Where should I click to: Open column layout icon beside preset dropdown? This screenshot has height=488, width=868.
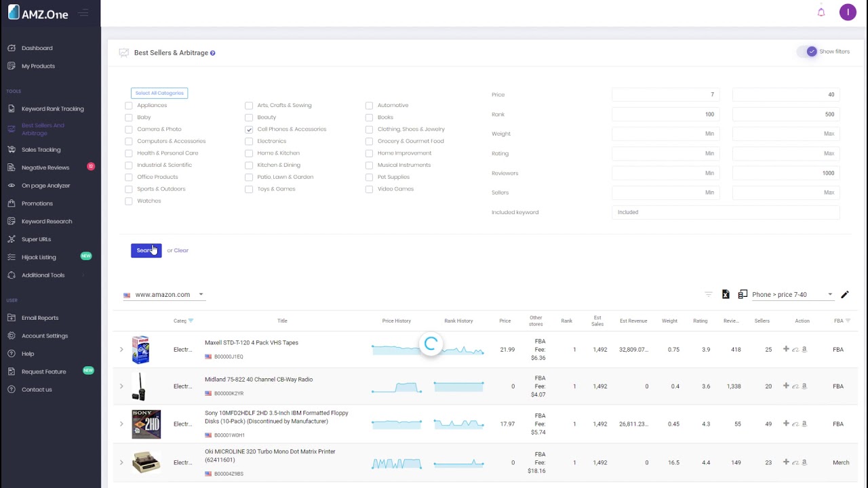(743, 294)
